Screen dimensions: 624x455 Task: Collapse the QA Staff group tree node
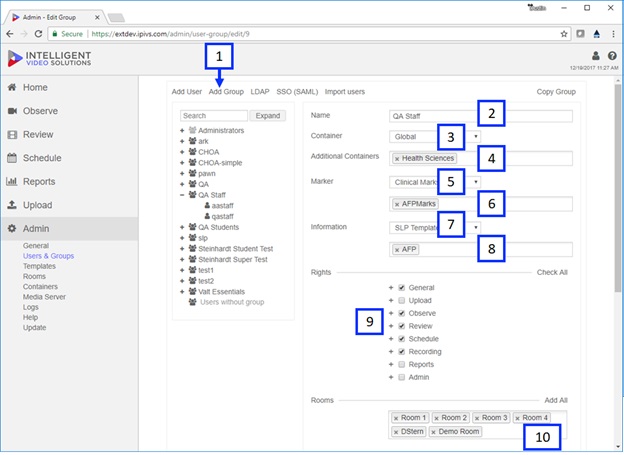[182, 195]
